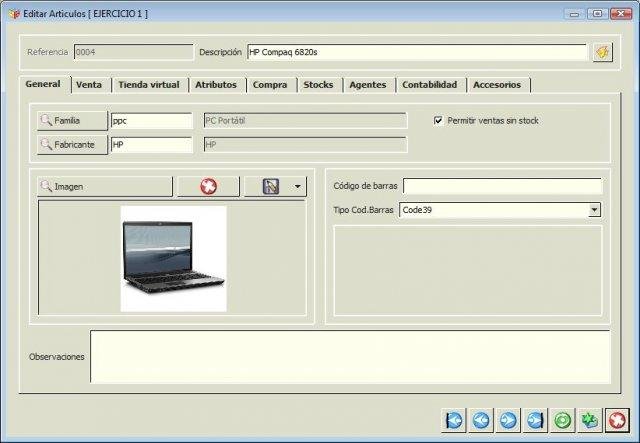Click the red delete image button
The height and width of the screenshot is (443, 640).
208,187
